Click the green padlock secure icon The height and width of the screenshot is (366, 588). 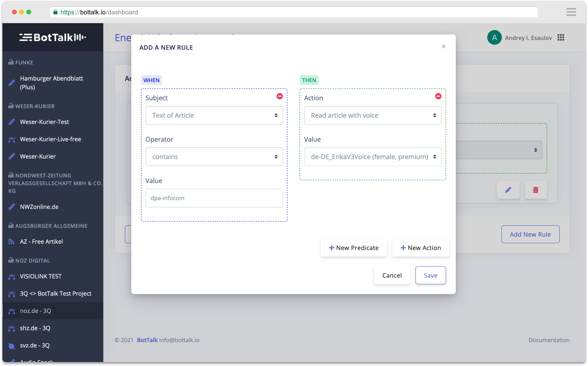click(x=55, y=12)
